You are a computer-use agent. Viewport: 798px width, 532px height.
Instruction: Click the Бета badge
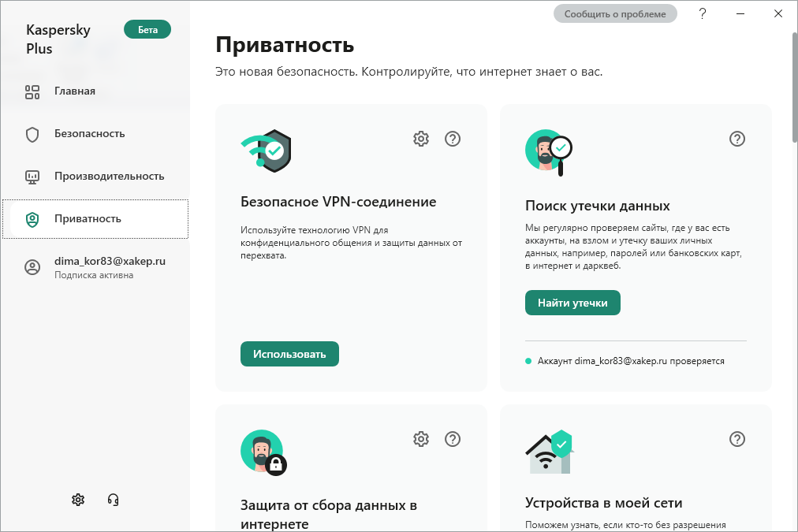click(147, 30)
